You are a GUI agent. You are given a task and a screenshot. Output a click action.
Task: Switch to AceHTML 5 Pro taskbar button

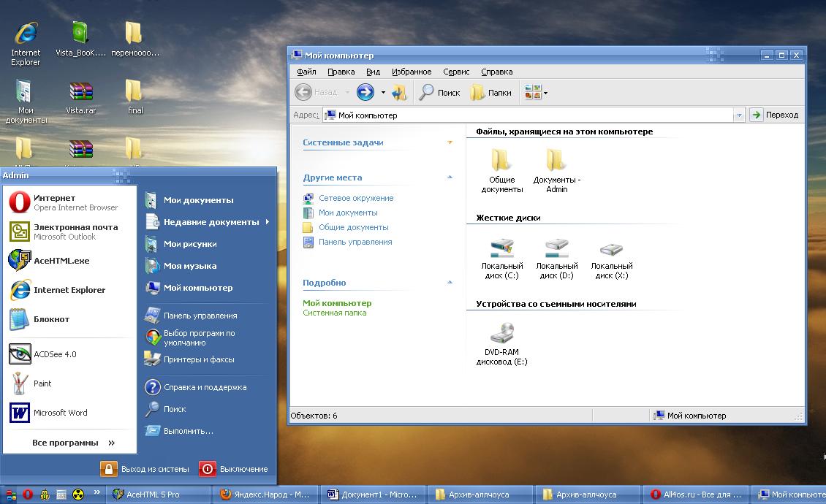click(x=160, y=495)
